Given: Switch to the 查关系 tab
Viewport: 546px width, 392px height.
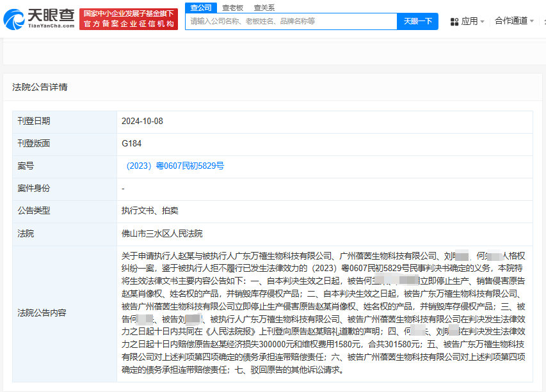Looking at the screenshot, I should point(264,8).
